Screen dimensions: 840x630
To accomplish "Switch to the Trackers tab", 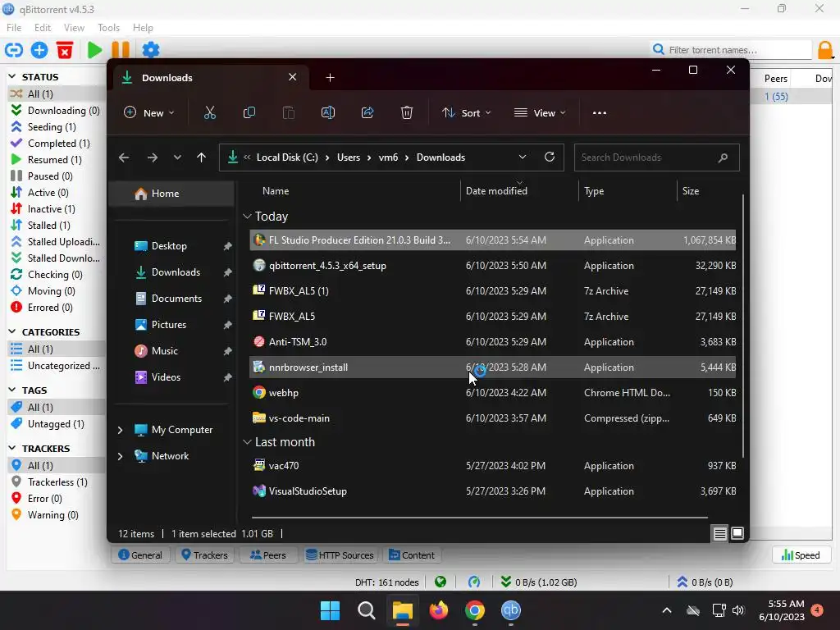I will point(204,555).
